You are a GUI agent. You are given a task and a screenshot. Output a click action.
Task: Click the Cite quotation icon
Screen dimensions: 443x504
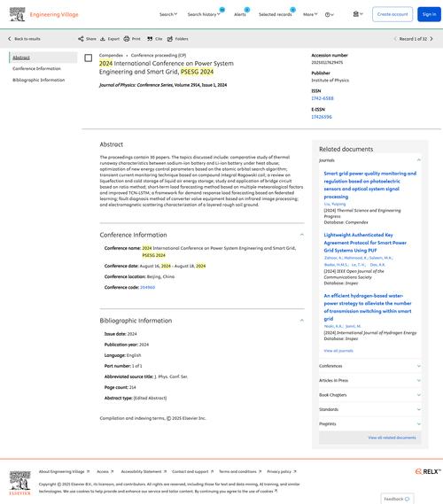[x=150, y=39]
